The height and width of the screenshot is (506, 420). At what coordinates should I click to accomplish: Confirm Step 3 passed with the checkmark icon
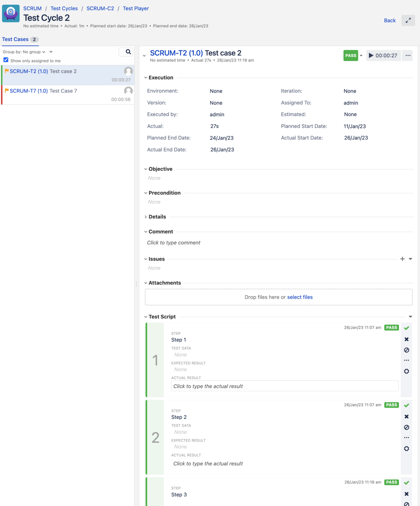(406, 482)
